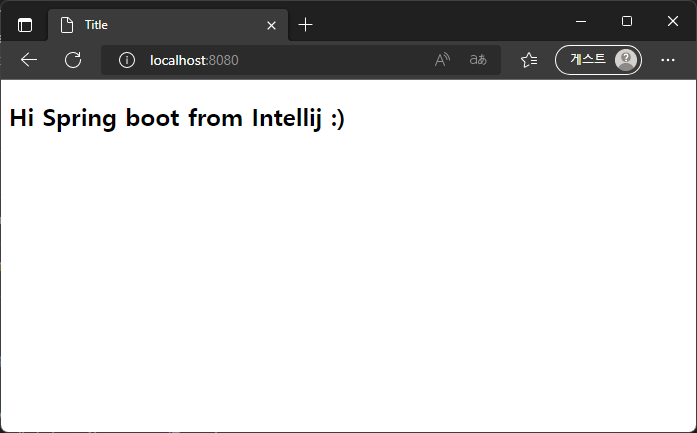This screenshot has height=433, width=697.
Task: Minimize the browser window
Action: 581,21
